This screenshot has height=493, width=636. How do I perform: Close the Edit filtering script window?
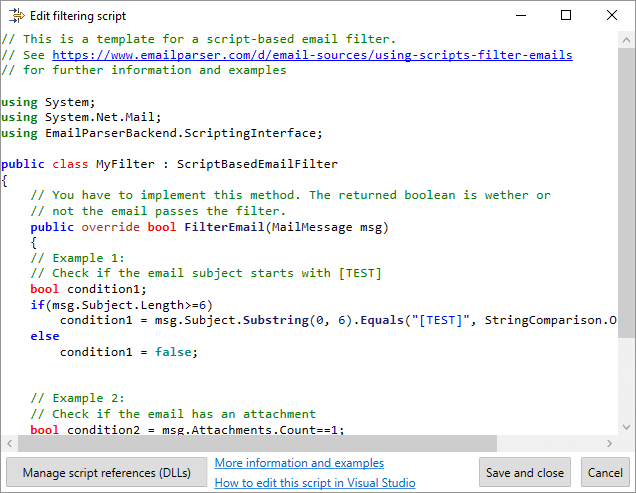coord(612,15)
